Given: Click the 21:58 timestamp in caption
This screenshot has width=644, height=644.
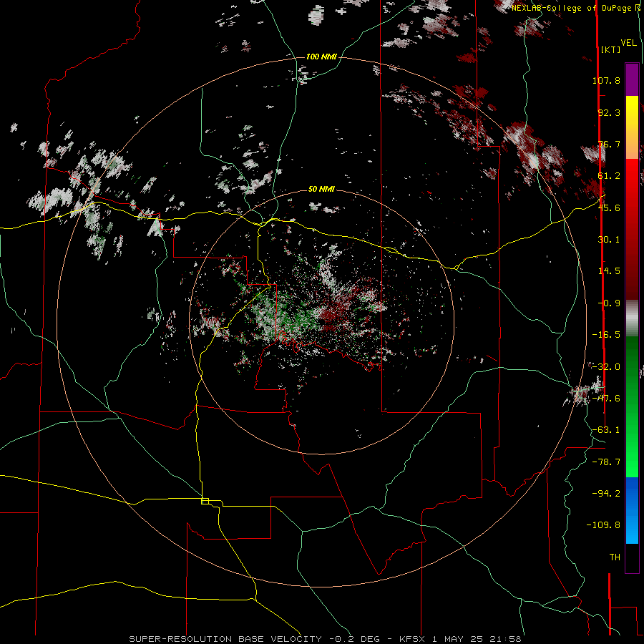Looking at the screenshot, I should pos(506,639).
